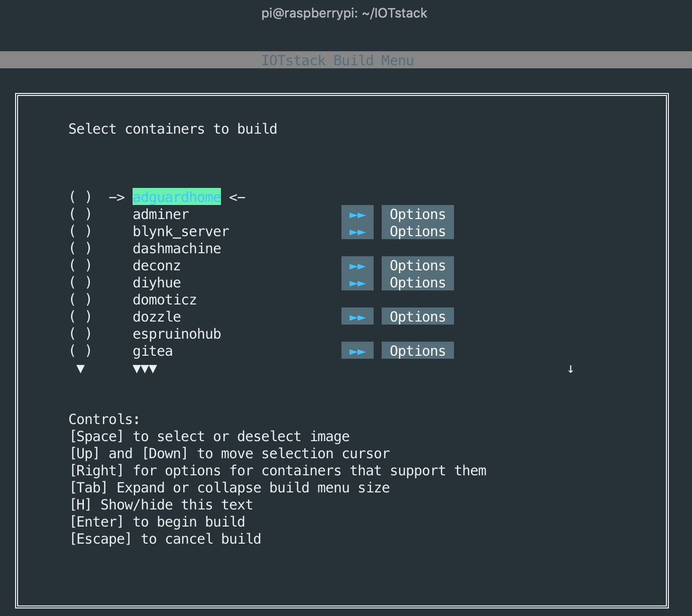Select the highlighted adguardhome entry
The image size is (692, 616).
click(177, 197)
